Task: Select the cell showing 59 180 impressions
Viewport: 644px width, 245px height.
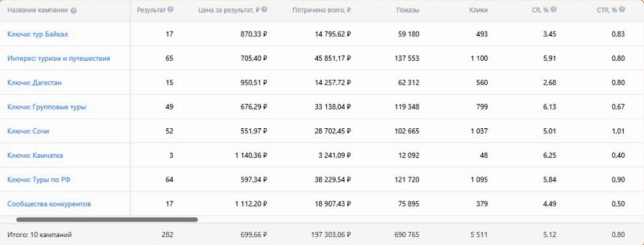Action: click(x=409, y=34)
